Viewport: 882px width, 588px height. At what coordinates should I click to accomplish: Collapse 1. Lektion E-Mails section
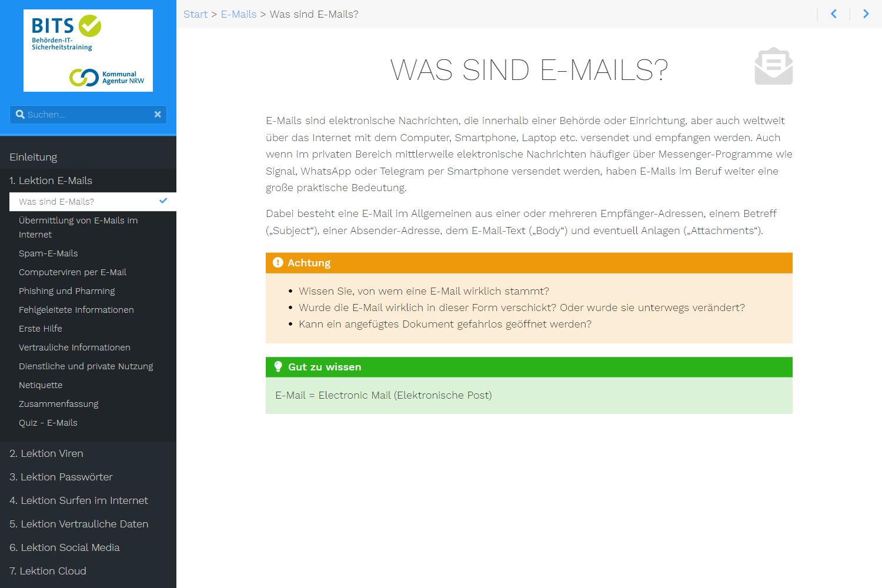pos(51,181)
